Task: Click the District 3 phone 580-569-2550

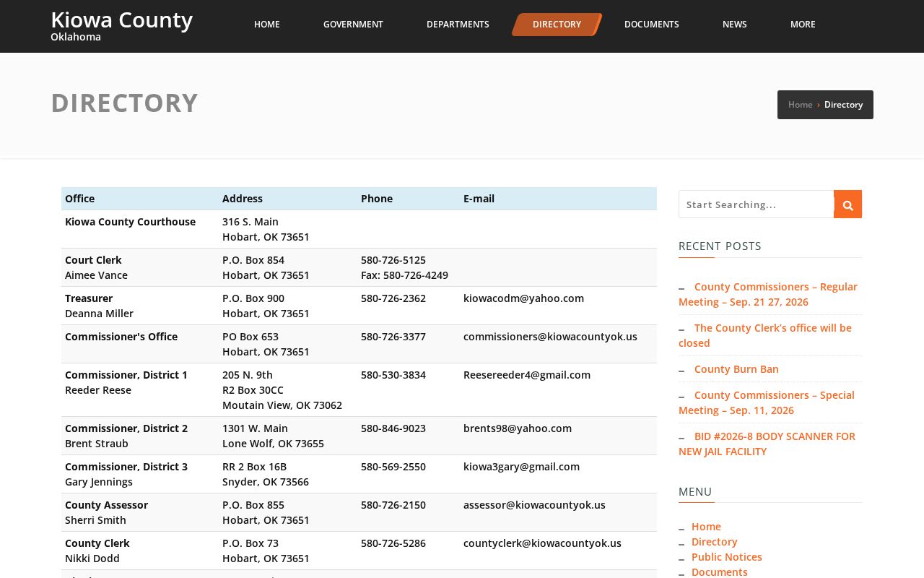Action: point(393,467)
